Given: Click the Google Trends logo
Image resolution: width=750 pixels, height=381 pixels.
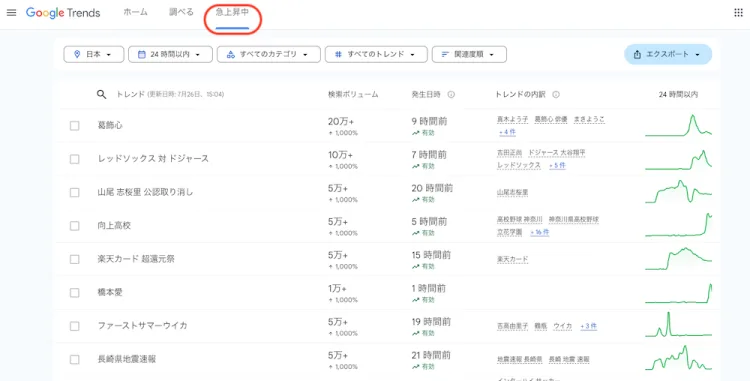Looking at the screenshot, I should (x=63, y=13).
